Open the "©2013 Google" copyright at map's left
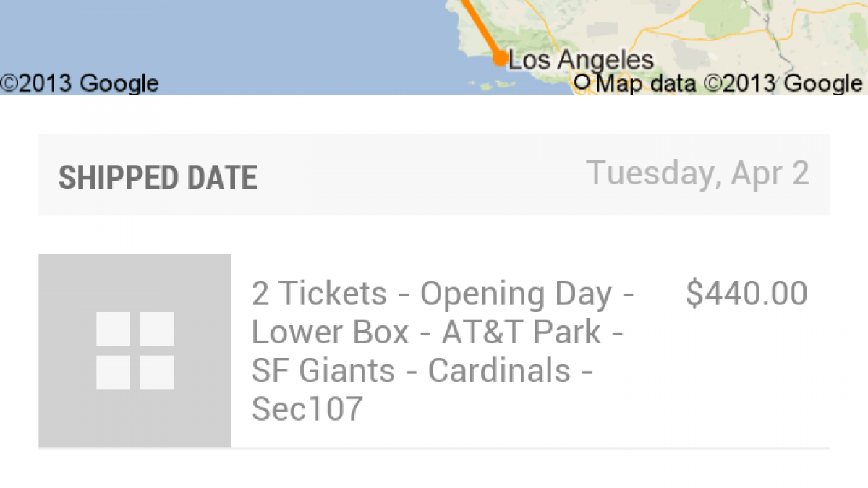 80,84
